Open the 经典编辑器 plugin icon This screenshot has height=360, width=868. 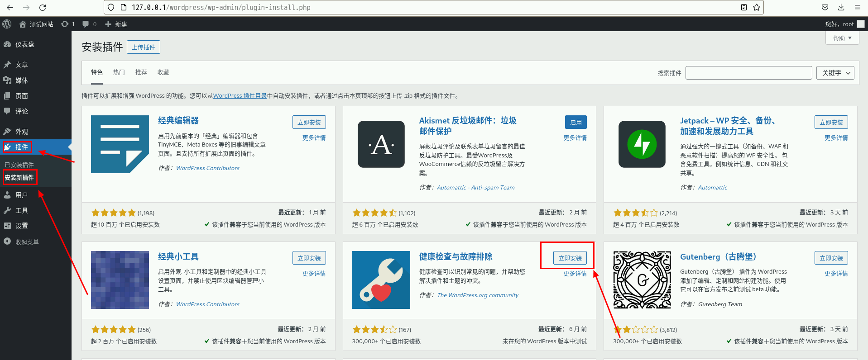(120, 144)
